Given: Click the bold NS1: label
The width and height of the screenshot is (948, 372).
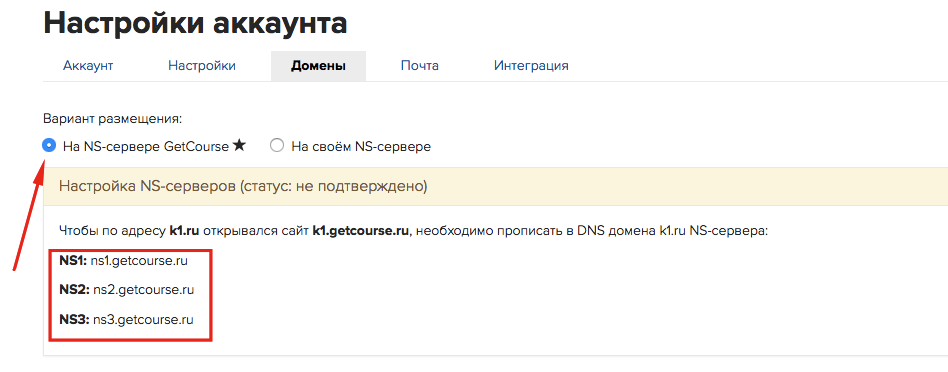Looking at the screenshot, I should tap(73, 261).
